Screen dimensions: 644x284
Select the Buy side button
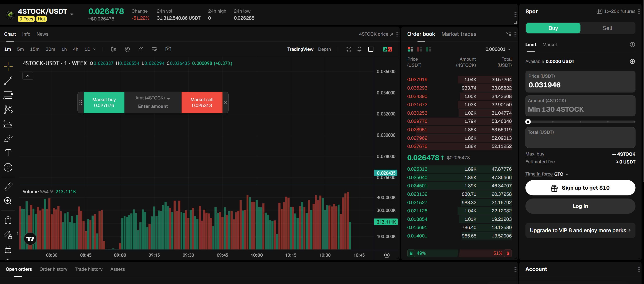(553, 28)
